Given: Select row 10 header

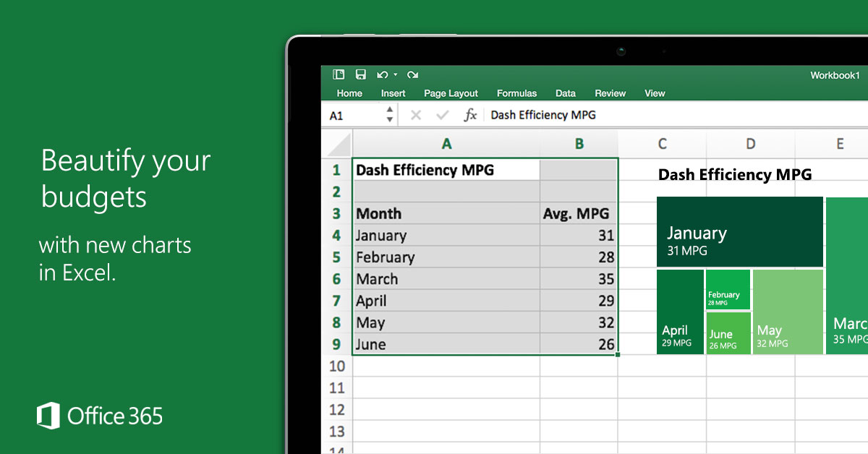Looking at the screenshot, I should (x=337, y=366).
